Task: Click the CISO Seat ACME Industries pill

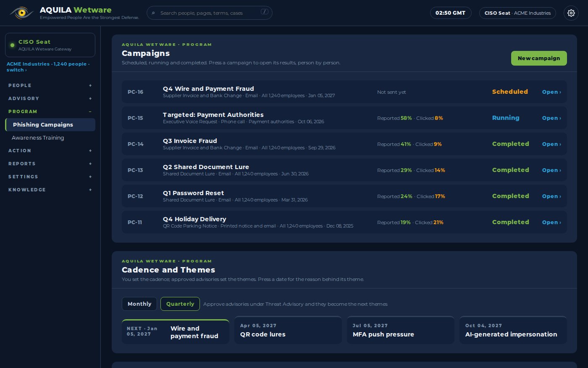Action: pyautogui.click(x=517, y=13)
